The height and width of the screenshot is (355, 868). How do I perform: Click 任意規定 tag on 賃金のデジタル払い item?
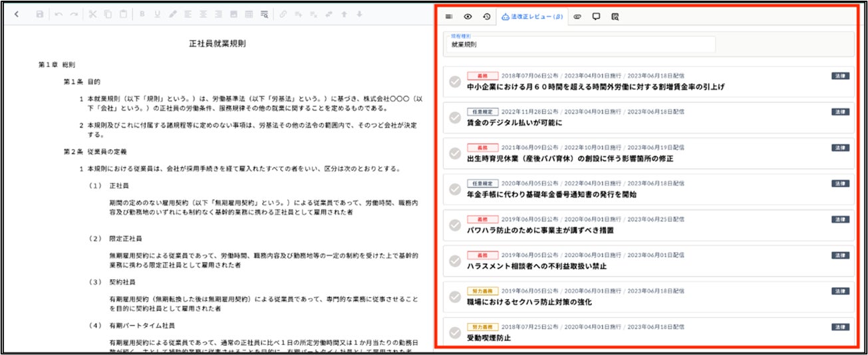point(482,112)
